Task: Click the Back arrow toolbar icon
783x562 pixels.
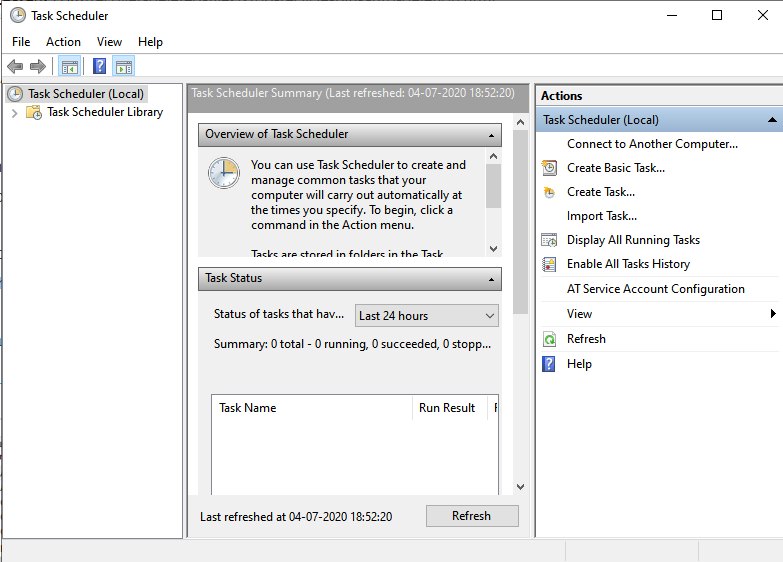Action: click(x=15, y=67)
